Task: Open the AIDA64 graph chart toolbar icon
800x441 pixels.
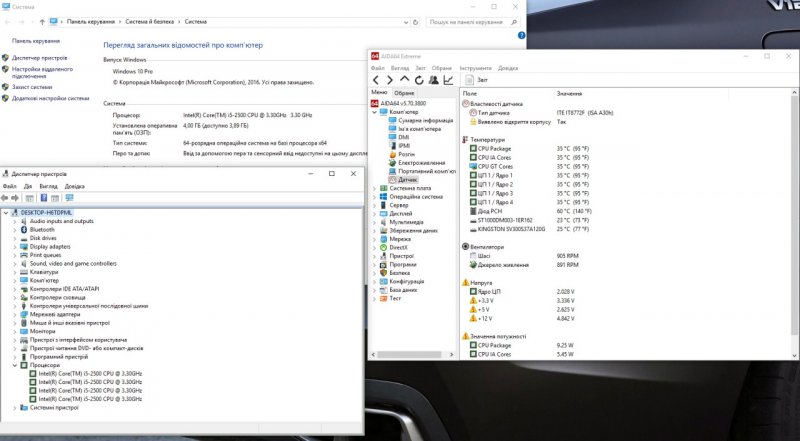Action: (x=449, y=80)
